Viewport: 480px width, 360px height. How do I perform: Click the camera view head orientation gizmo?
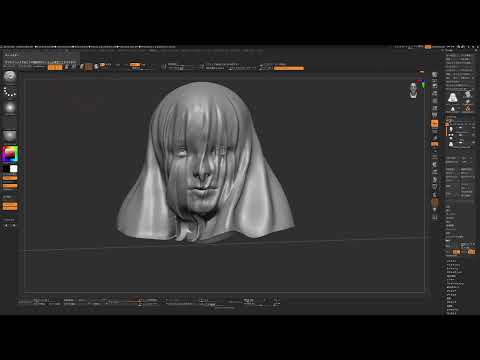tap(413, 90)
